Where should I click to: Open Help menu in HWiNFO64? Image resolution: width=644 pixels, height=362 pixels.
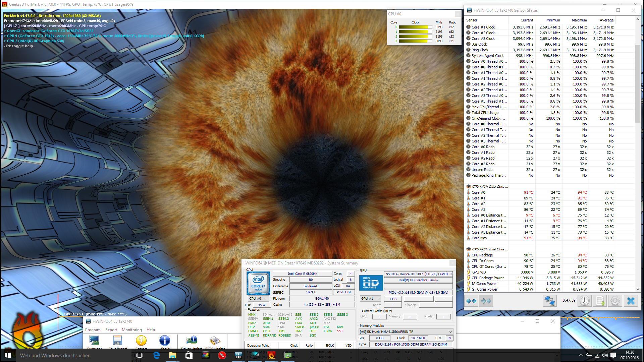tap(151, 330)
